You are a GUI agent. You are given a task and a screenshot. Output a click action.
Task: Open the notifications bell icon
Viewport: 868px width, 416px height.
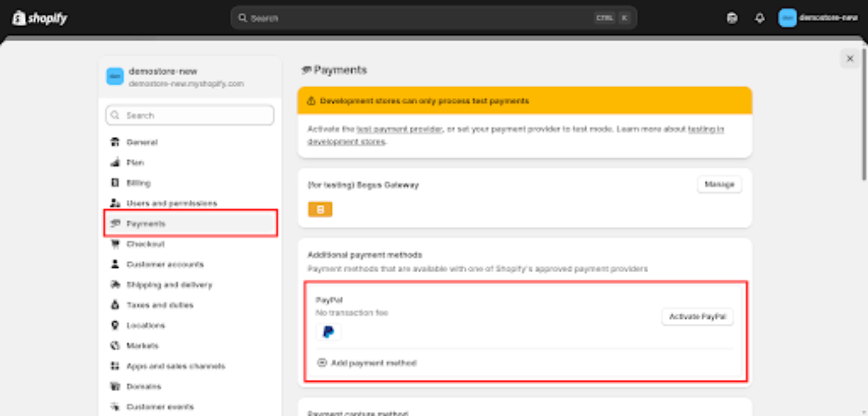click(x=760, y=17)
